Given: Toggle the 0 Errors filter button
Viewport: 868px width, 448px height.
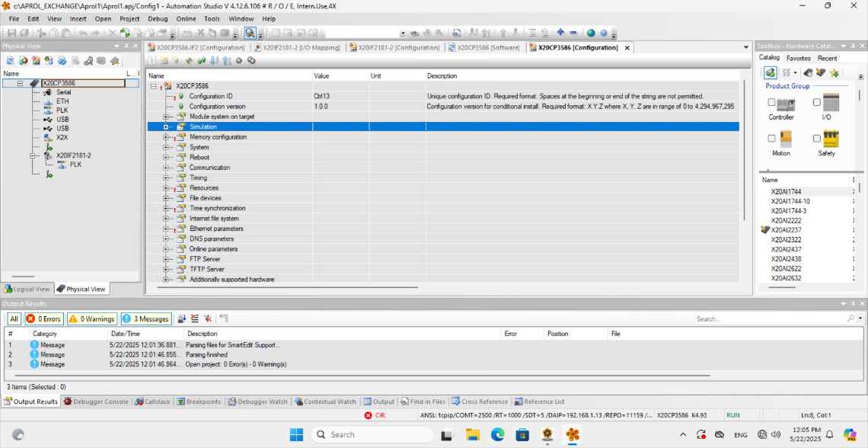Looking at the screenshot, I should point(43,319).
